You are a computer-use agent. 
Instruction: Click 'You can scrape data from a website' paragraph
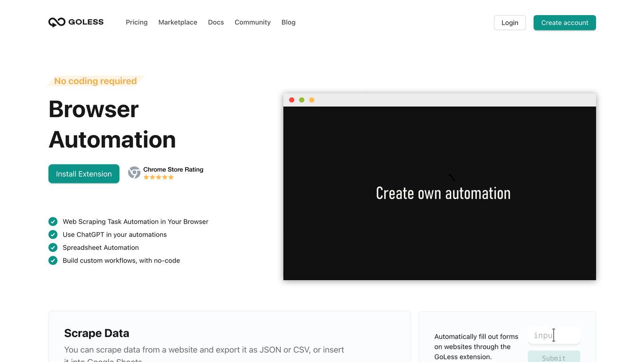[204, 354]
